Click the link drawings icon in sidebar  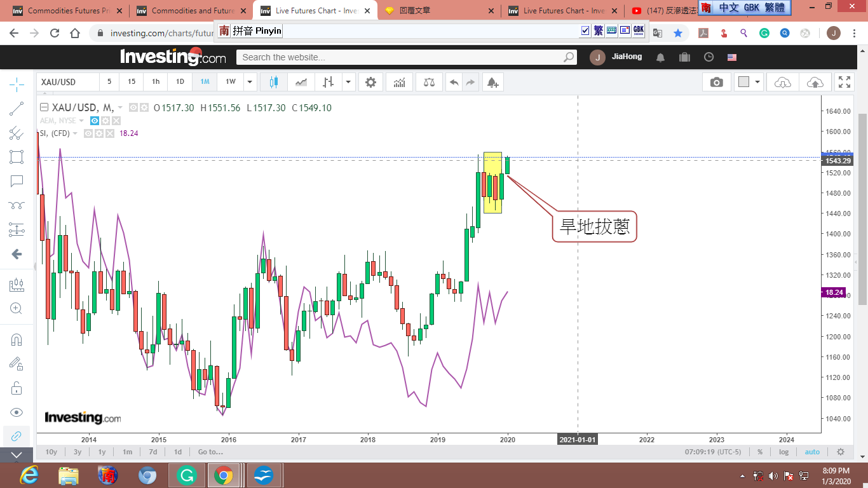click(x=17, y=436)
